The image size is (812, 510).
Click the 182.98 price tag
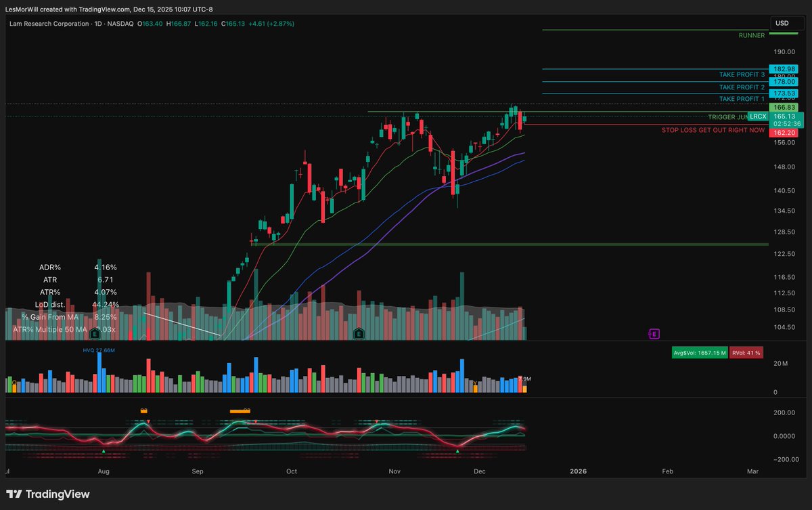click(x=784, y=69)
